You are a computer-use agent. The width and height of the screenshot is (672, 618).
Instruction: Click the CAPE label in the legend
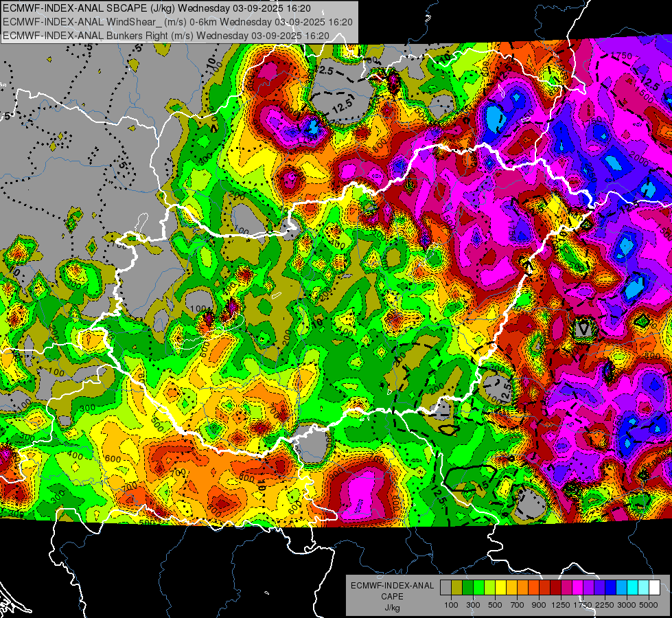click(392, 596)
